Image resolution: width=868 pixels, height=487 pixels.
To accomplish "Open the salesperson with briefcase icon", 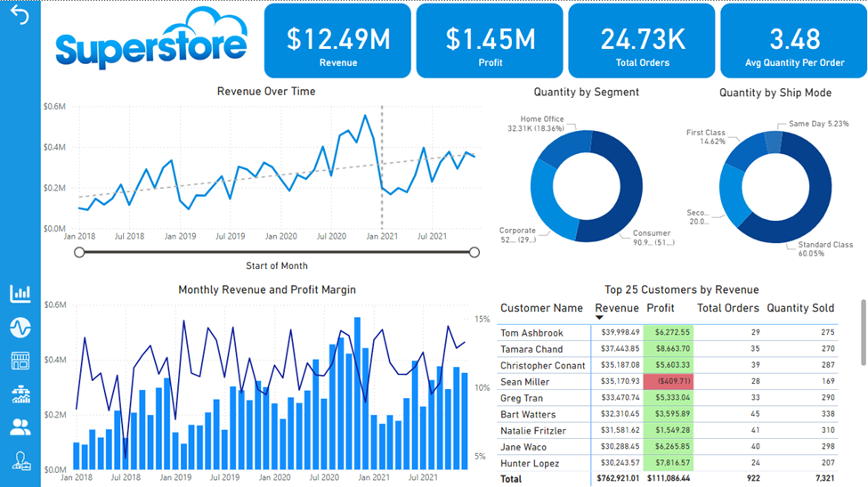I will tap(20, 460).
